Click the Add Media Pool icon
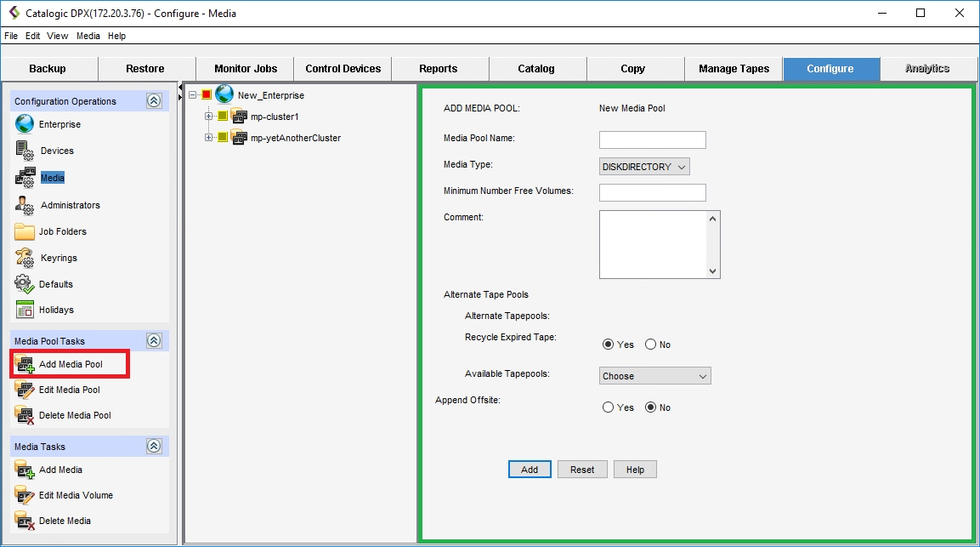980x547 pixels. [x=25, y=364]
